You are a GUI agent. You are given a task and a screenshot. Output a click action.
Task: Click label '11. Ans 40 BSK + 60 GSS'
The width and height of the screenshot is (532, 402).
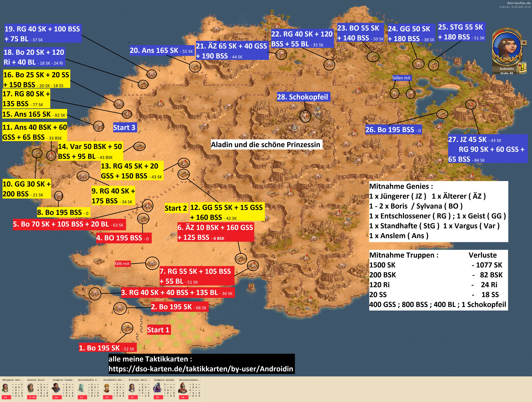[35, 132]
